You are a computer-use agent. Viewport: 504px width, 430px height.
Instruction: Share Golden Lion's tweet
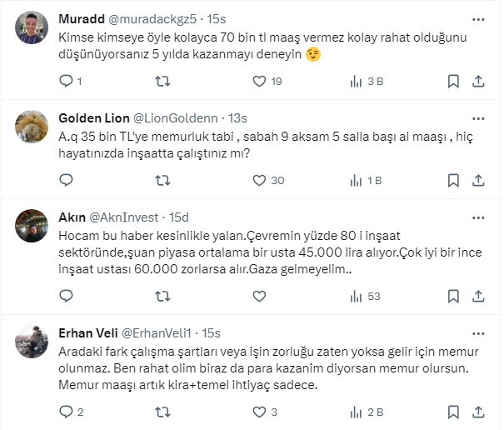click(x=479, y=180)
